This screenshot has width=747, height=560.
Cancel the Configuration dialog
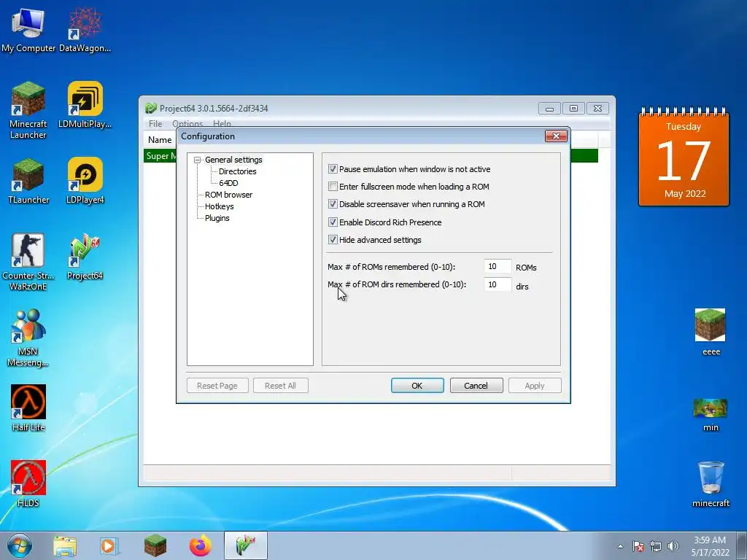click(x=476, y=386)
